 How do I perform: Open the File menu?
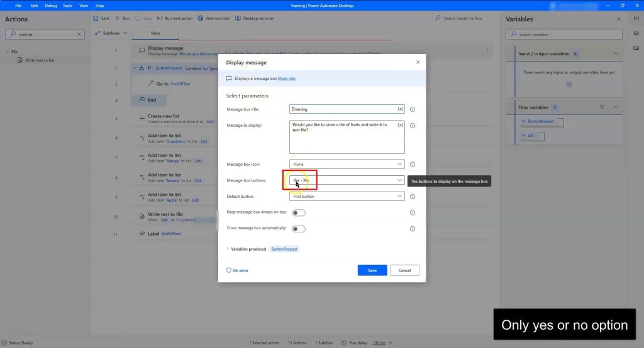(x=18, y=6)
